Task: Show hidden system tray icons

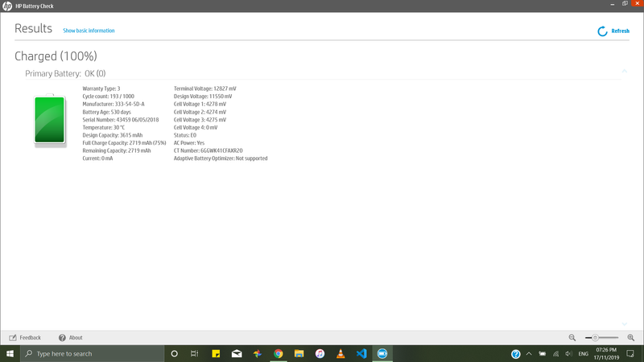Action: (x=529, y=354)
